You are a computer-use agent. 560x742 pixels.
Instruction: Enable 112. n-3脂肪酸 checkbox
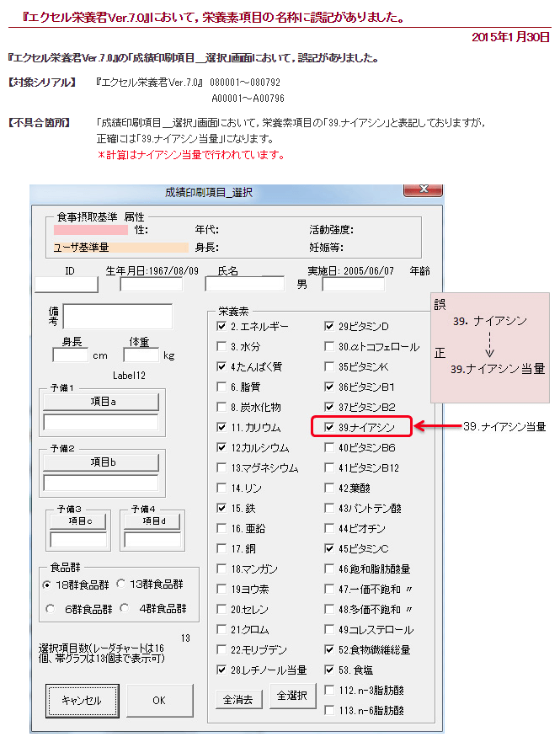coord(329,691)
